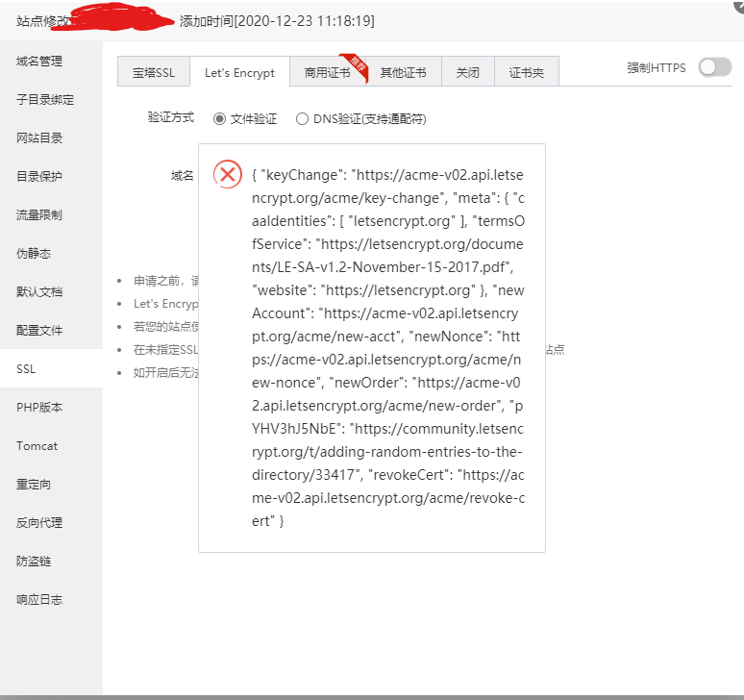Select DNS验证 radio button

[x=302, y=118]
